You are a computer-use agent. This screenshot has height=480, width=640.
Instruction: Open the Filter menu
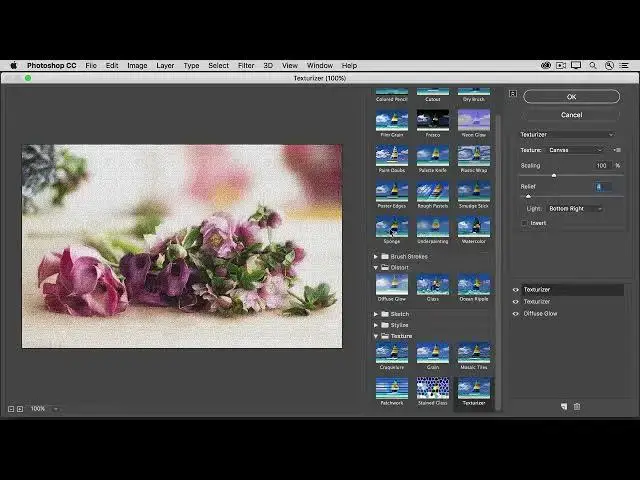tap(246, 65)
